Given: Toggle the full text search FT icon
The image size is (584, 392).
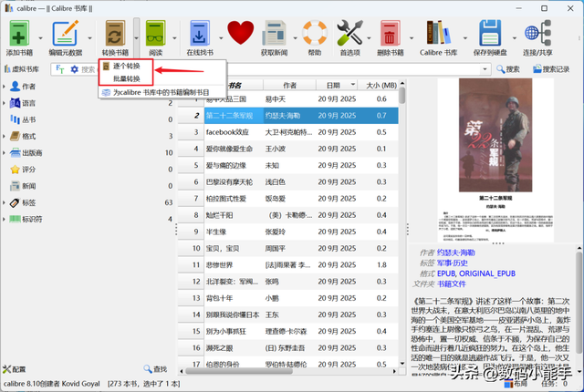Looking at the screenshot, I should (60, 69).
